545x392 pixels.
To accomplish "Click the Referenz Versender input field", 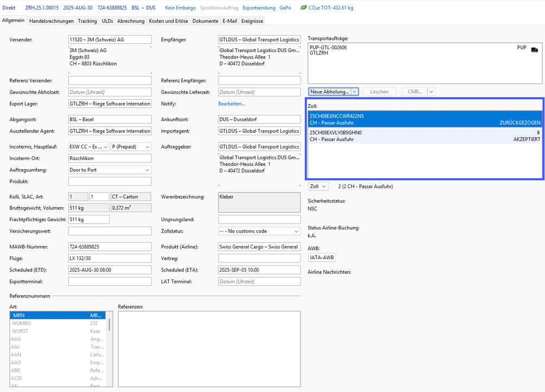I will click(x=110, y=81).
